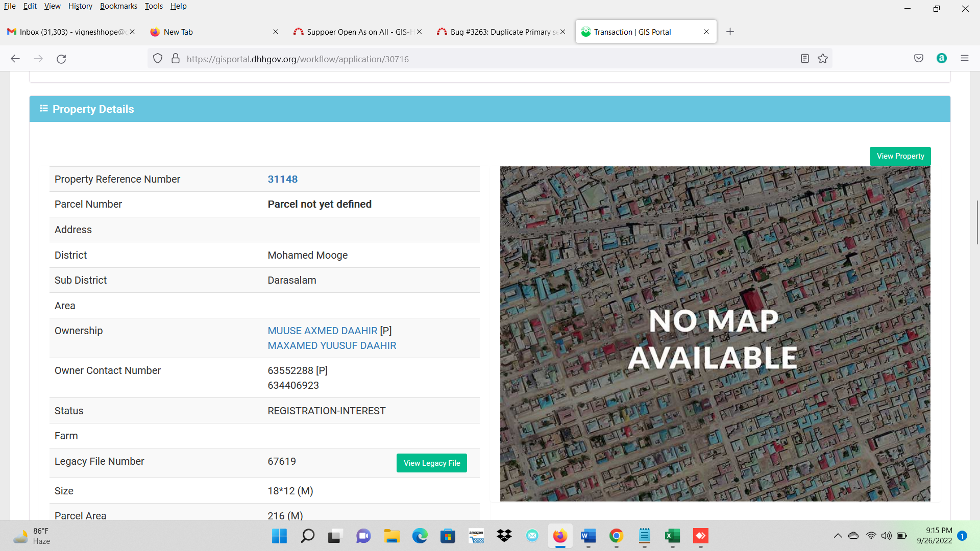Open the Wi-Fi network tray icon
Viewport: 980px width, 551px height.
click(x=871, y=536)
